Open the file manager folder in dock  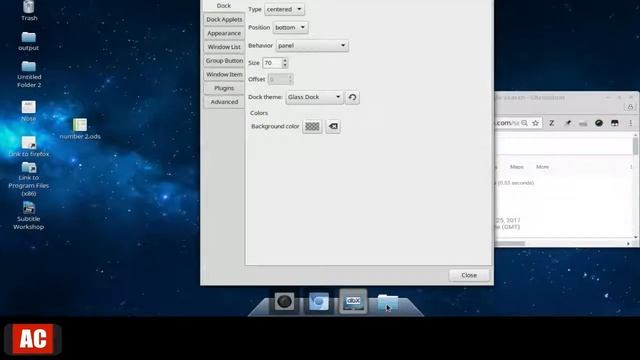(x=387, y=302)
